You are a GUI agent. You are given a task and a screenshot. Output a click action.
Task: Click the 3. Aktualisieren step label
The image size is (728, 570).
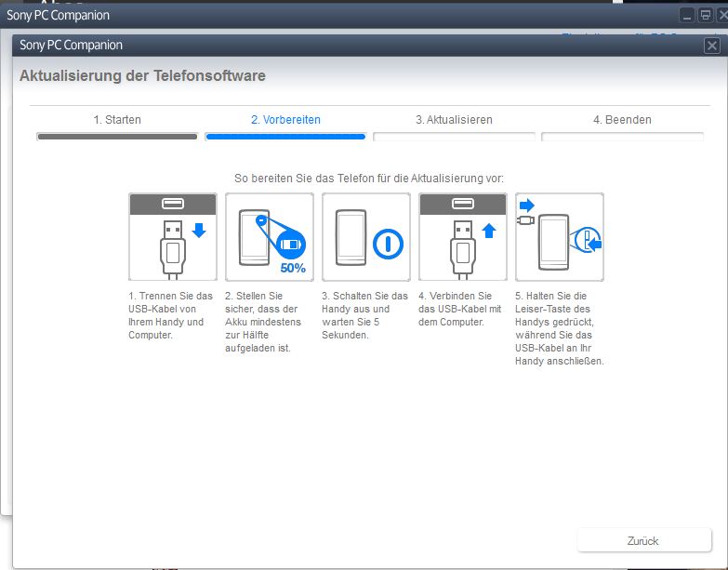tap(454, 120)
